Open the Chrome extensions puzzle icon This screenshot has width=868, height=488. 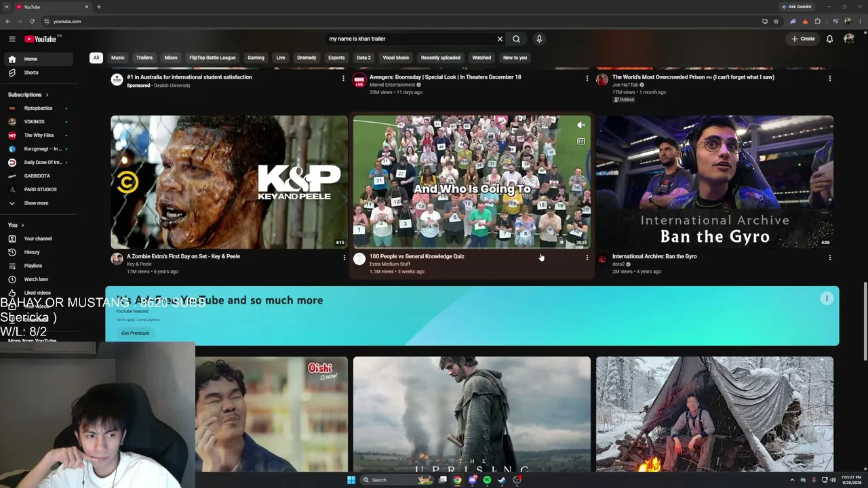[x=817, y=21]
